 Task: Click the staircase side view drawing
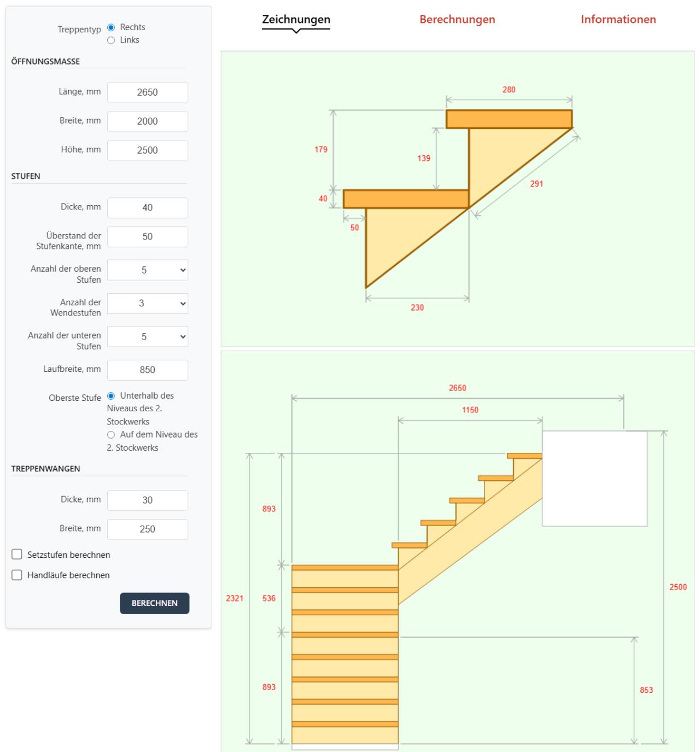(457, 551)
